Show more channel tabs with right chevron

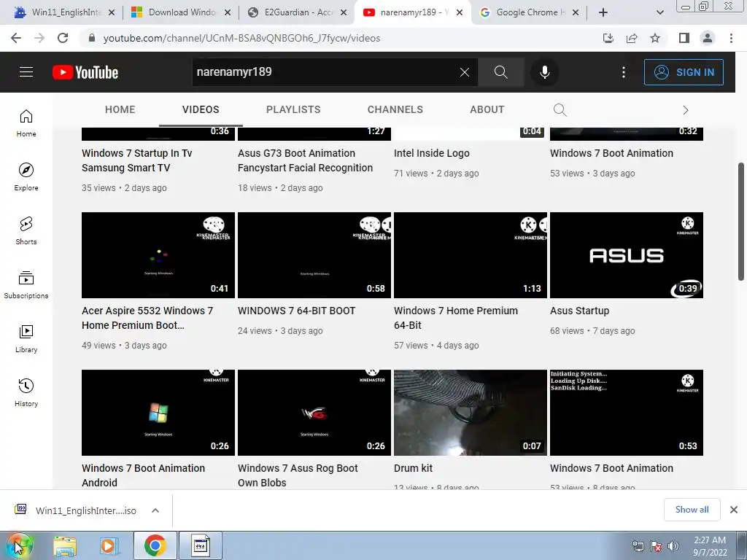pyautogui.click(x=686, y=110)
